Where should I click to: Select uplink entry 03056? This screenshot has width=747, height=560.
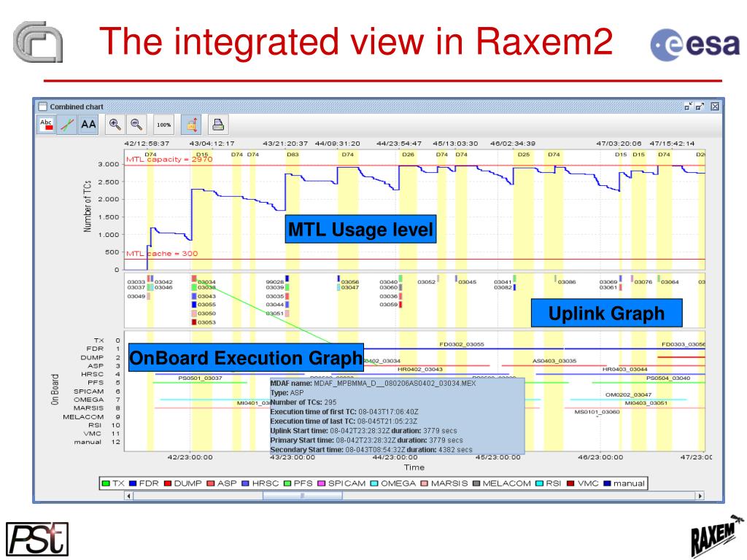[x=350, y=282]
